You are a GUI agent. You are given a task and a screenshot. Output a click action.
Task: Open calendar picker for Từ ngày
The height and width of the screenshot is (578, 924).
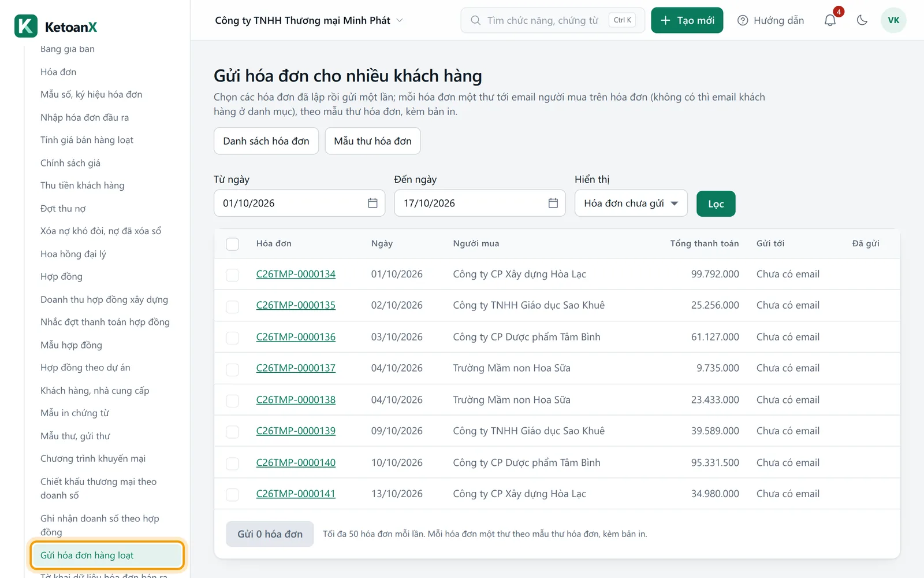click(x=372, y=203)
